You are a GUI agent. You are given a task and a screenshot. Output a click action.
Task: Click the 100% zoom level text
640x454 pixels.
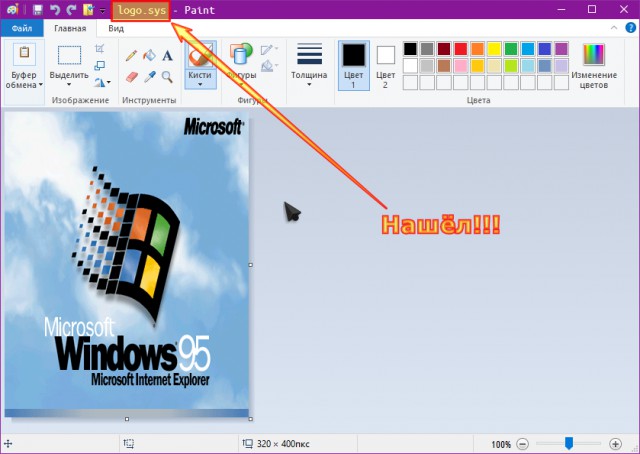pos(501,444)
